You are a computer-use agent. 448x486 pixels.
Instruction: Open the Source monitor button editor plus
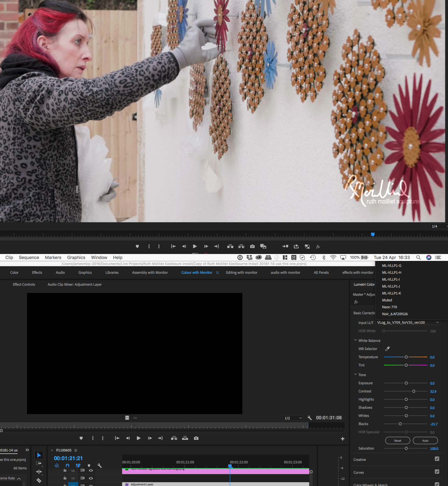tap(343, 439)
